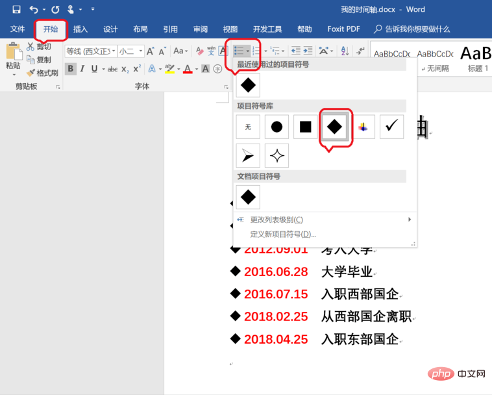The width and height of the screenshot is (492, 395).
Task: Switch to 审阅 tab
Action: coord(200,29)
